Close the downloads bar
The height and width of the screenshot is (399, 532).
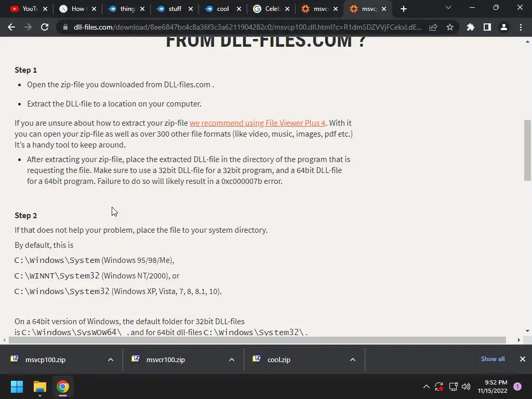point(523,359)
